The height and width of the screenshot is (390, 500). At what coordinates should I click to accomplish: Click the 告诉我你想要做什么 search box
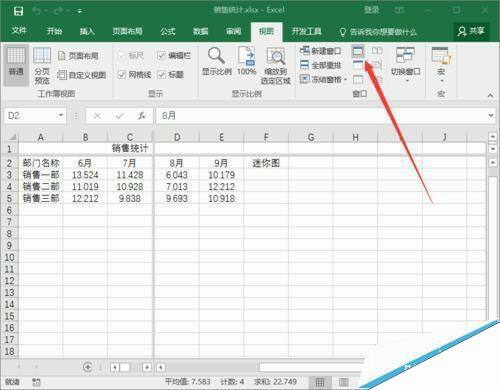coord(378,32)
